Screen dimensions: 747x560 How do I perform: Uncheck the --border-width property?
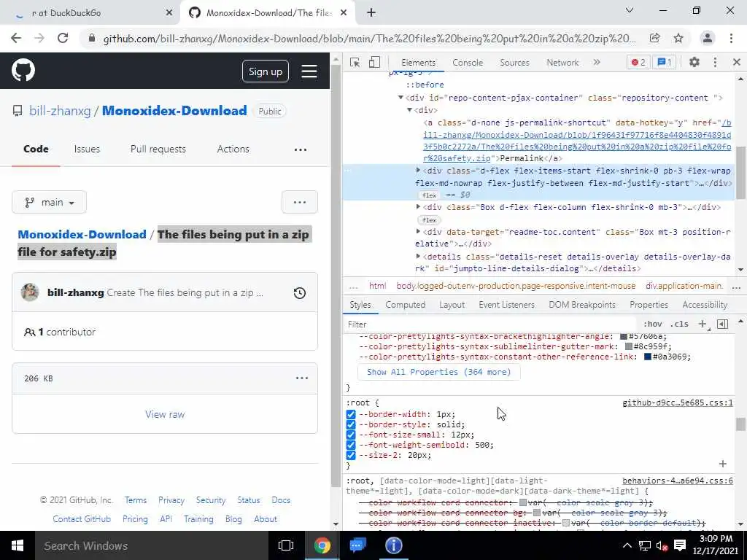(351, 414)
